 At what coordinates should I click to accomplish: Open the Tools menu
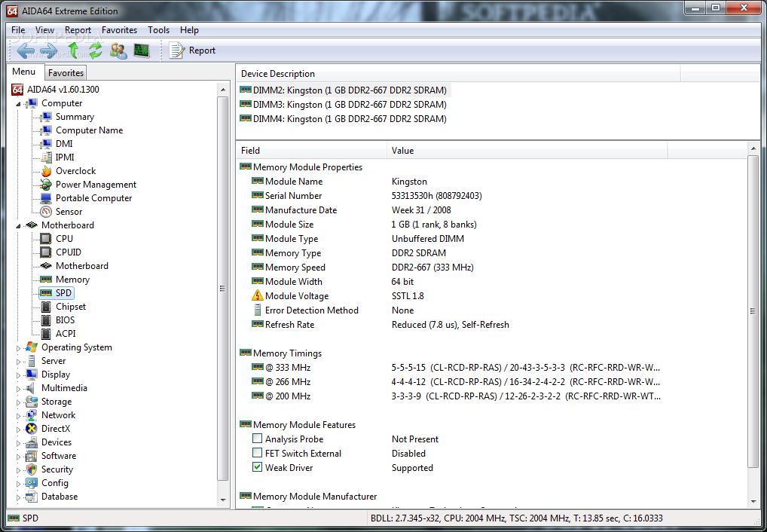(x=158, y=30)
